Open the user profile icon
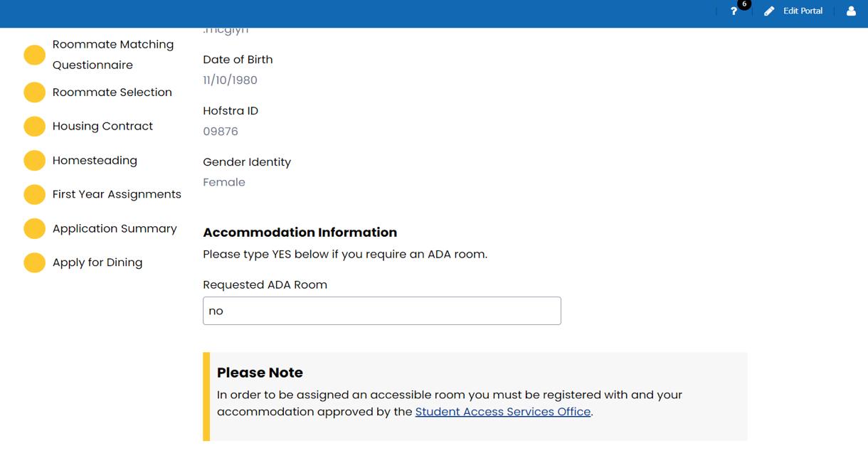The width and height of the screenshot is (868, 463). point(851,11)
